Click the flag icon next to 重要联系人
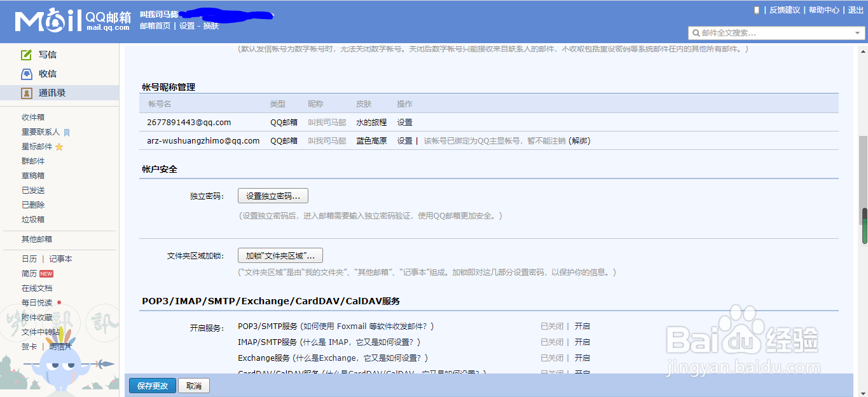This screenshot has height=397, width=868. 67,132
